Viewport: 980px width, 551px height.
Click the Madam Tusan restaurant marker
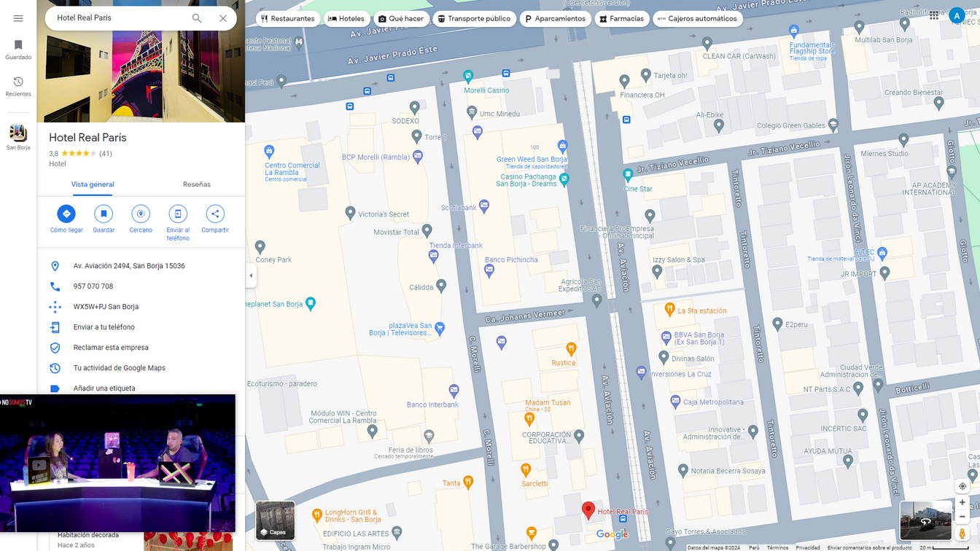[530, 418]
